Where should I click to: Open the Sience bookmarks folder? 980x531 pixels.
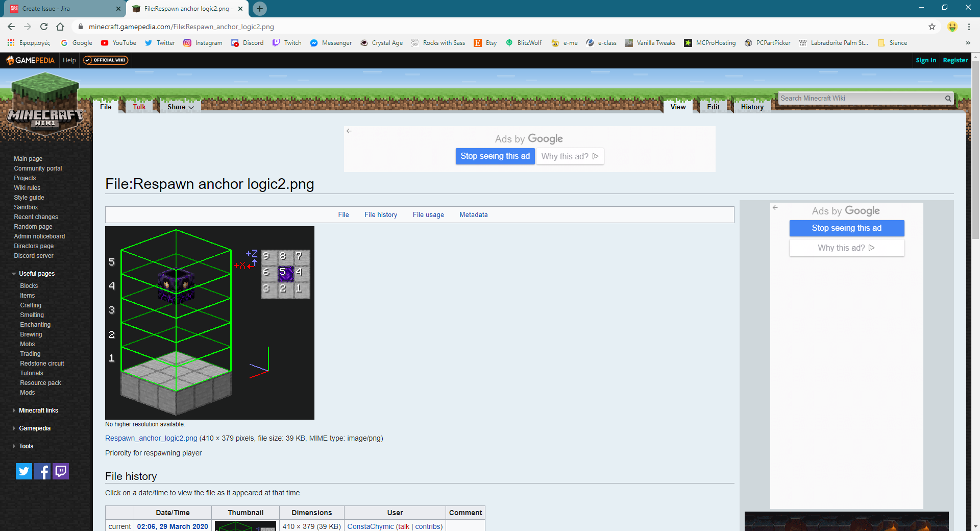(892, 43)
